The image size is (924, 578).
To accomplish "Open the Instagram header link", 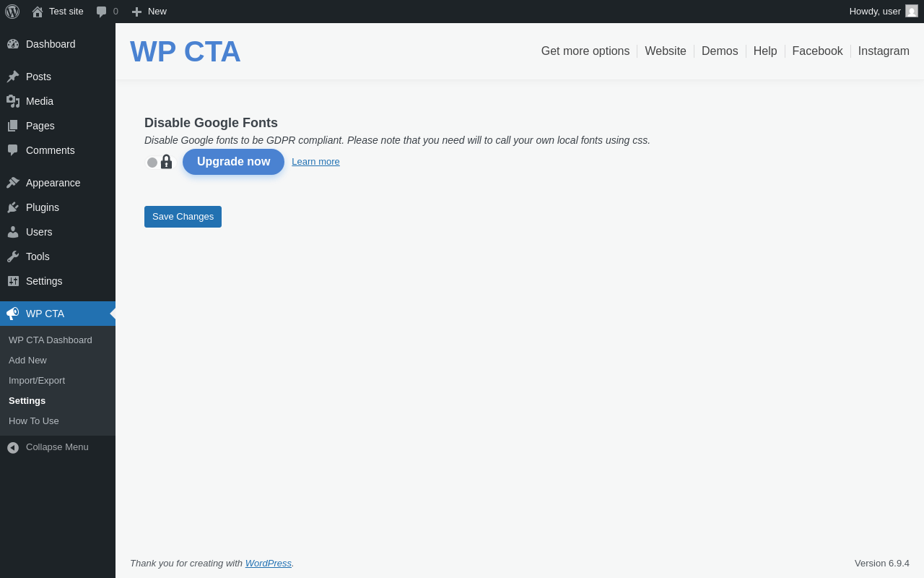I will [884, 51].
